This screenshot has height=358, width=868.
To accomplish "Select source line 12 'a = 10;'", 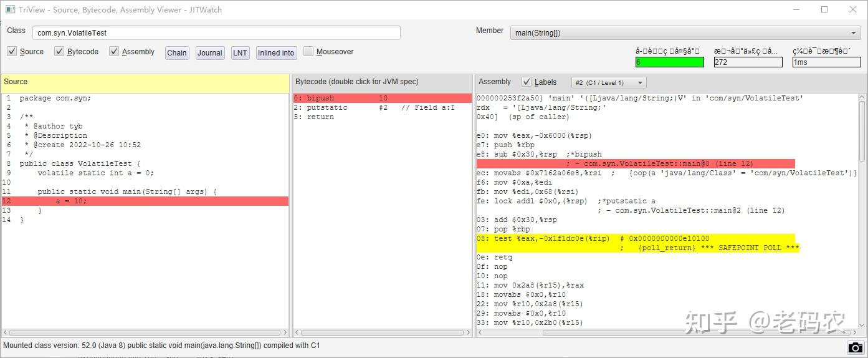I will [x=145, y=201].
